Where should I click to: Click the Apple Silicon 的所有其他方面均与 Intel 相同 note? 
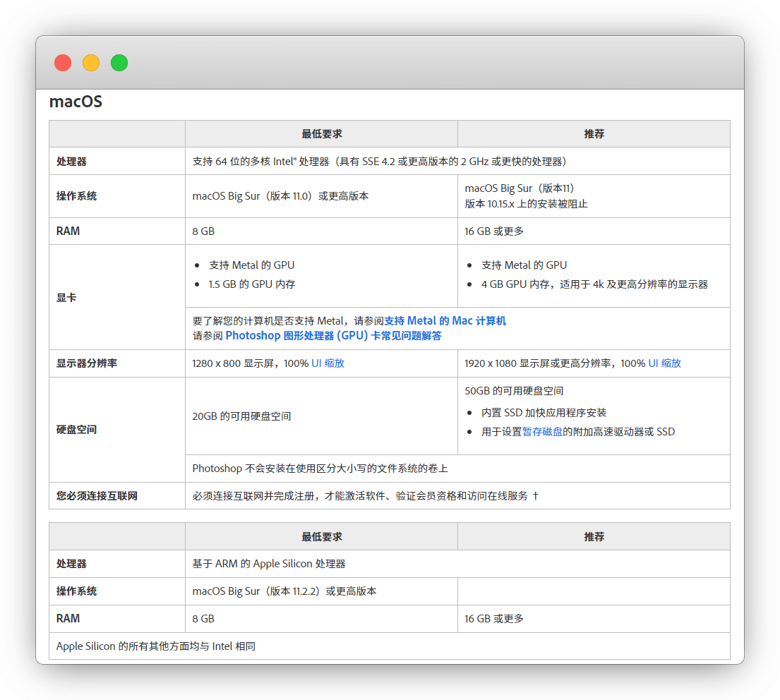pyautogui.click(x=155, y=646)
